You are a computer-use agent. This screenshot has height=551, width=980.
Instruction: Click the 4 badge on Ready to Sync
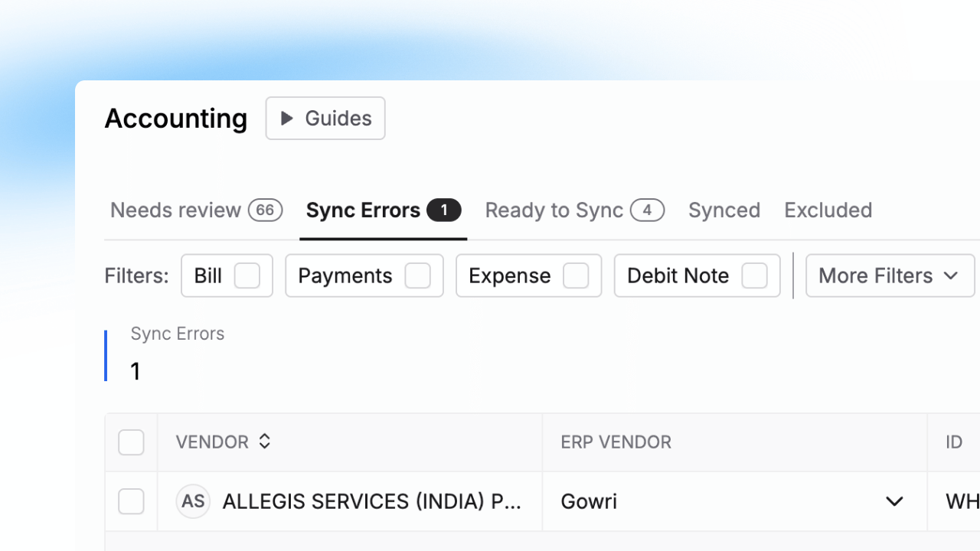click(x=647, y=210)
